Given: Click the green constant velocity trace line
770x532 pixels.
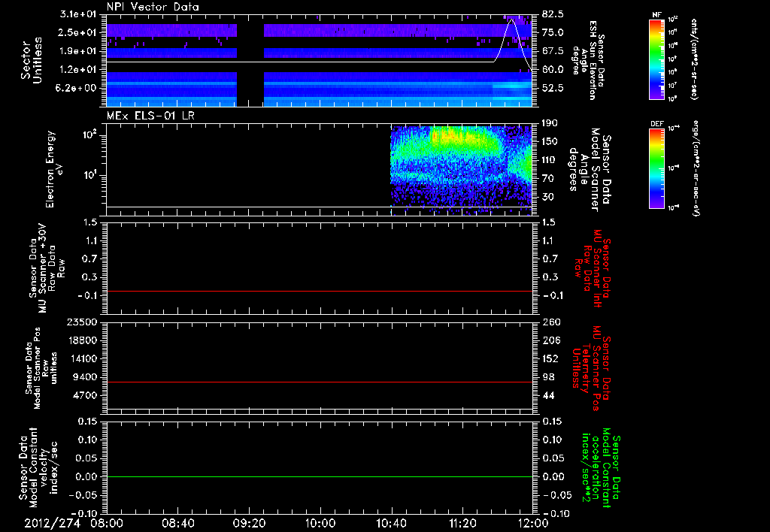Looking at the screenshot, I should pos(320,476).
